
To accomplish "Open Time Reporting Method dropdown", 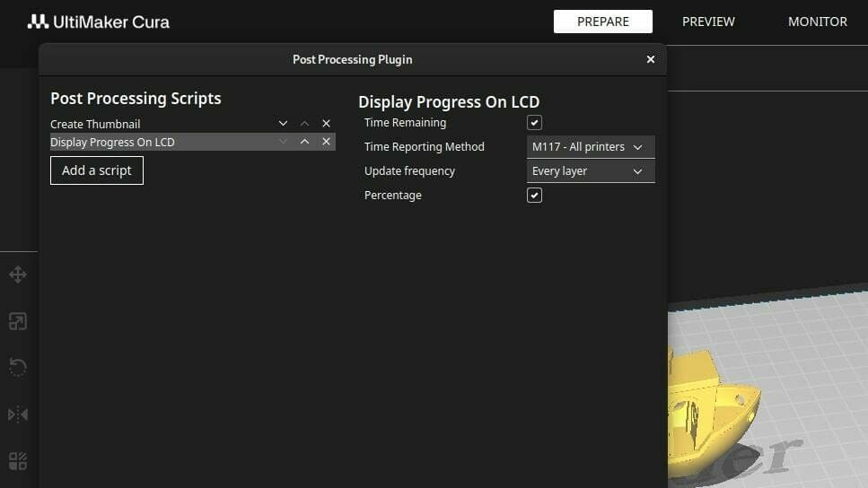I will 591,146.
